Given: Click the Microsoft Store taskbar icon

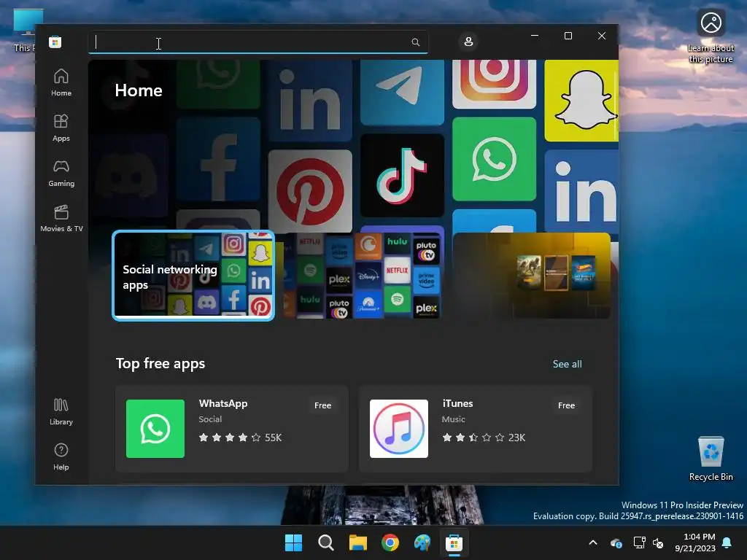Looking at the screenshot, I should point(454,542).
